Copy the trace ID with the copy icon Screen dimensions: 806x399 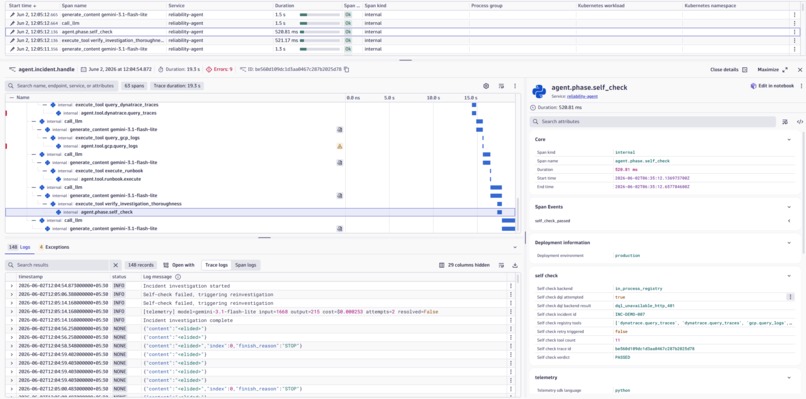tap(346, 69)
